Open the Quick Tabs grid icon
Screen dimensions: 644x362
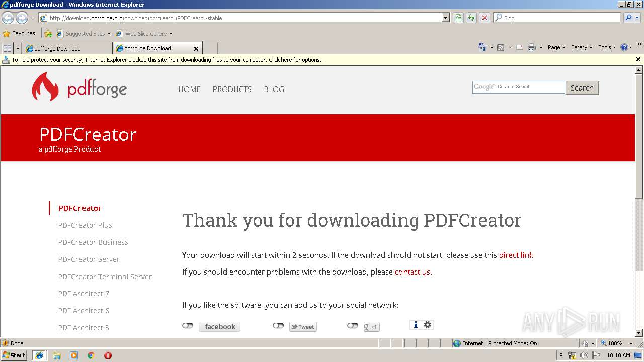(8, 48)
